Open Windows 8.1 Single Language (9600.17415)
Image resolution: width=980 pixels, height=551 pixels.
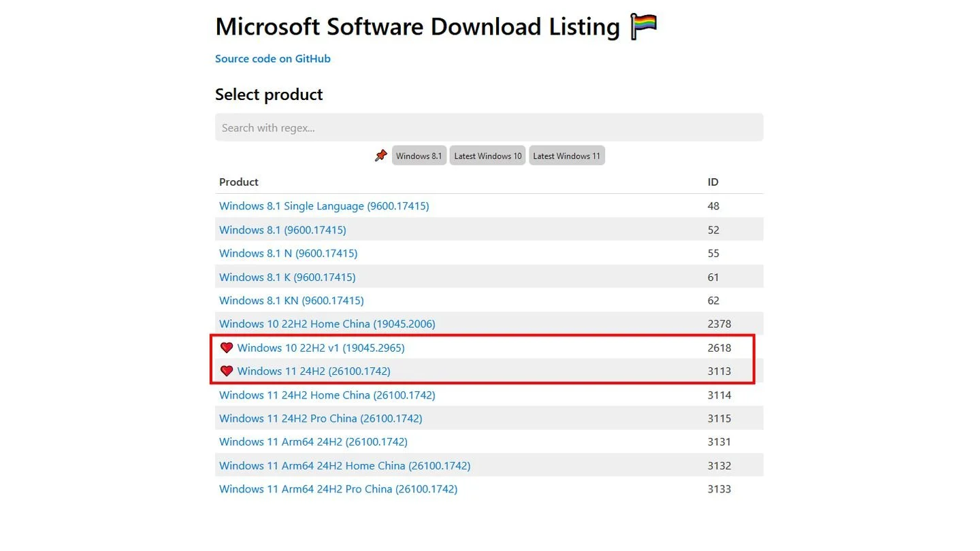coord(324,206)
